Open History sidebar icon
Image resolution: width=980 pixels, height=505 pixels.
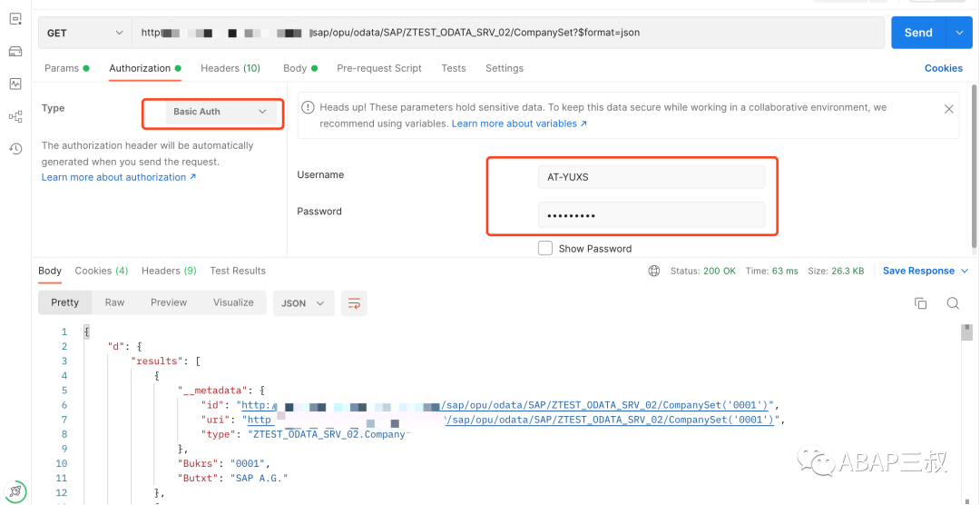tap(15, 148)
